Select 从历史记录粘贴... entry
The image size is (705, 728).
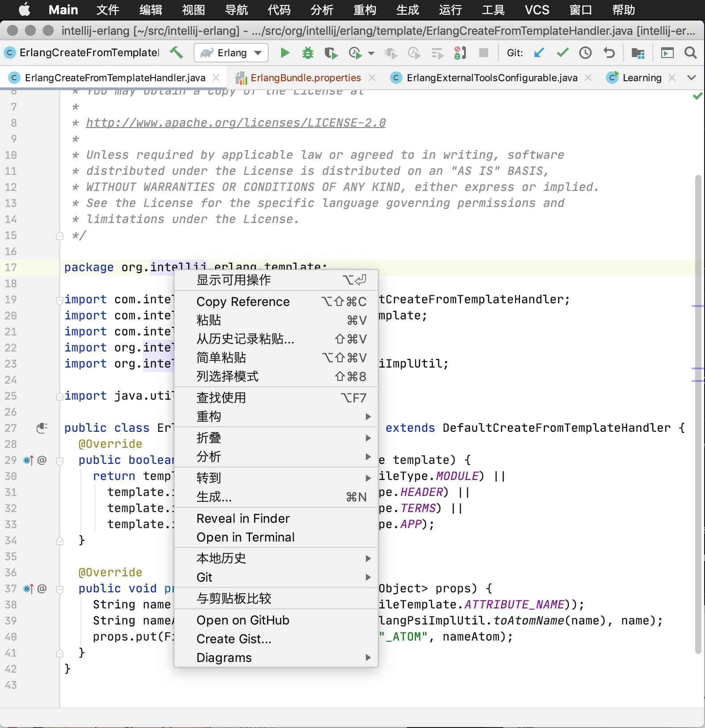coord(276,339)
